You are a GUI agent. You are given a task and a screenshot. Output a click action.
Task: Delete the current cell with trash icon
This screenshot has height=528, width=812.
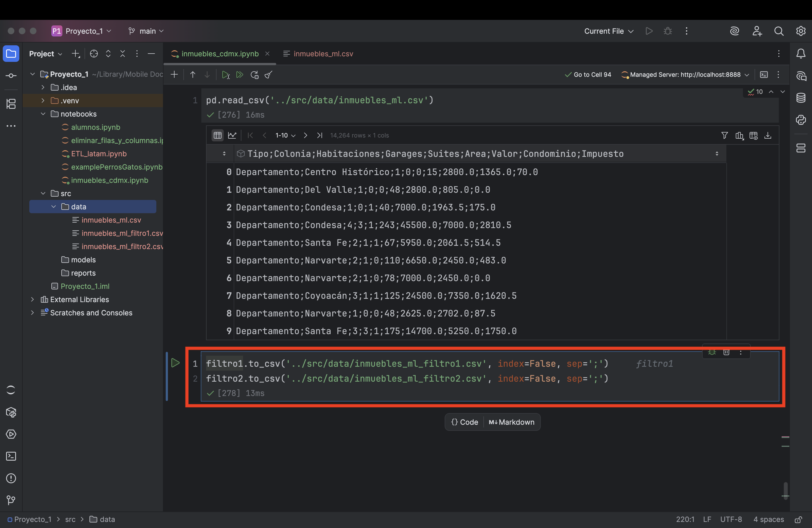point(726,352)
